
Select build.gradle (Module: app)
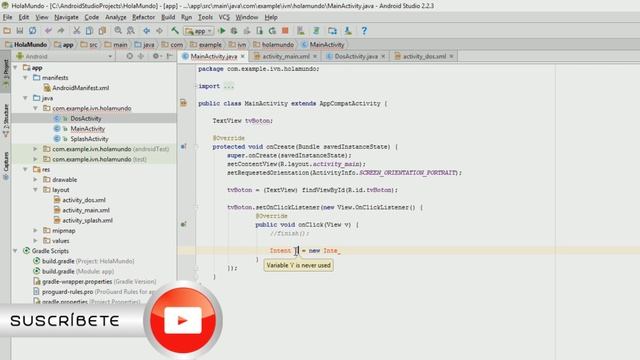tap(78, 271)
